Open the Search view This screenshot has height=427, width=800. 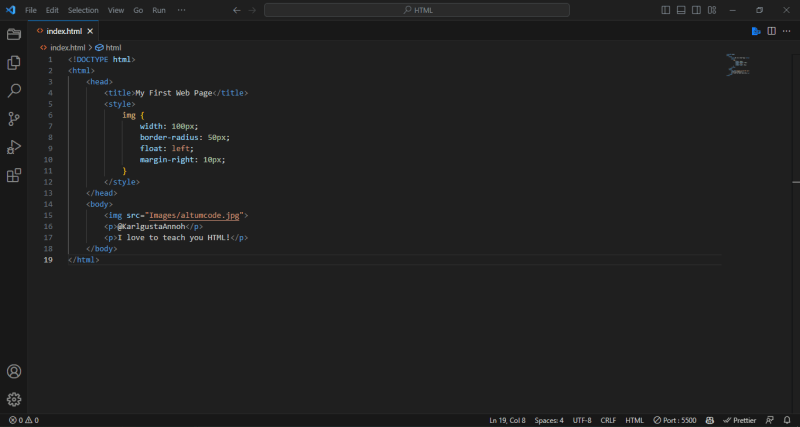[x=14, y=91]
